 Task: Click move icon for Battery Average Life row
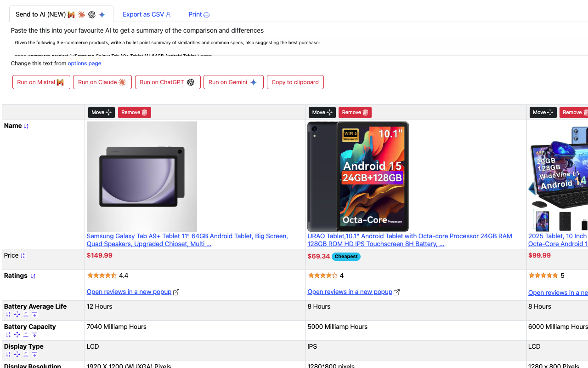point(17,315)
